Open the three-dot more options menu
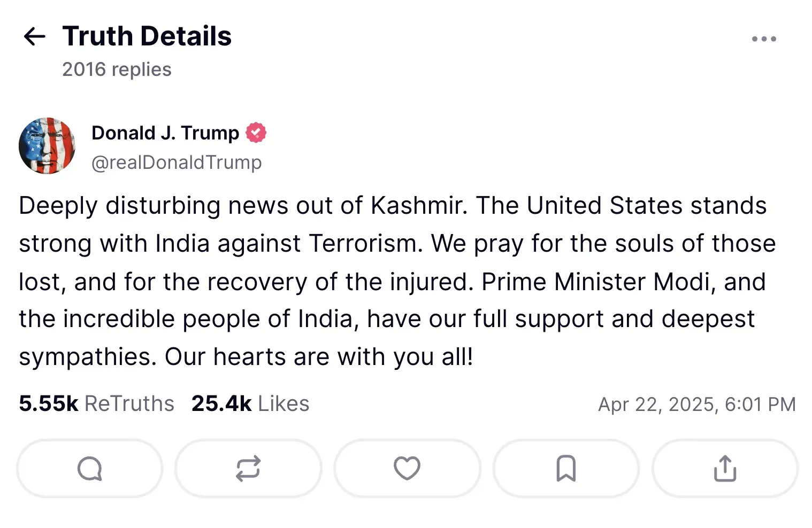The width and height of the screenshot is (812, 528). [763, 39]
